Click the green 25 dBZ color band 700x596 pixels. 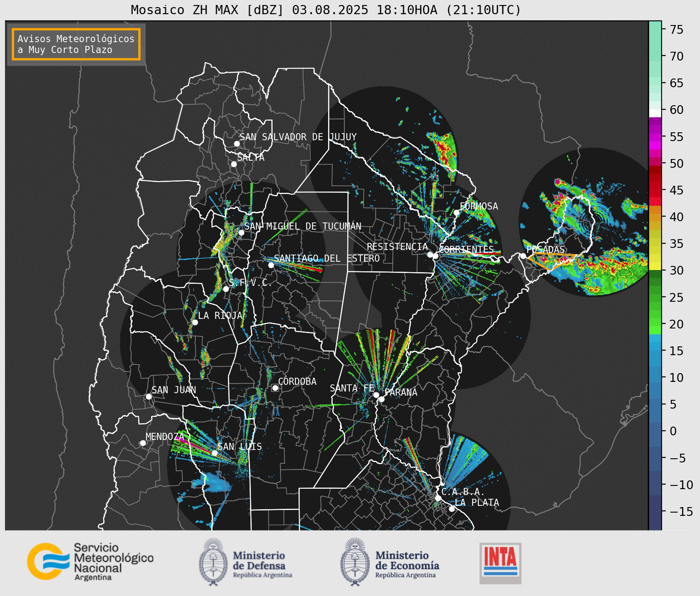pos(655,297)
